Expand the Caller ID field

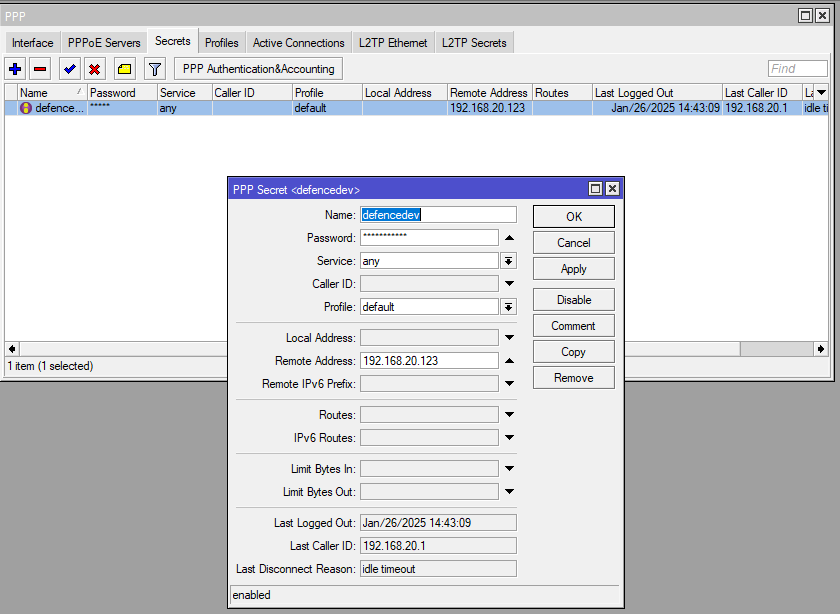509,283
